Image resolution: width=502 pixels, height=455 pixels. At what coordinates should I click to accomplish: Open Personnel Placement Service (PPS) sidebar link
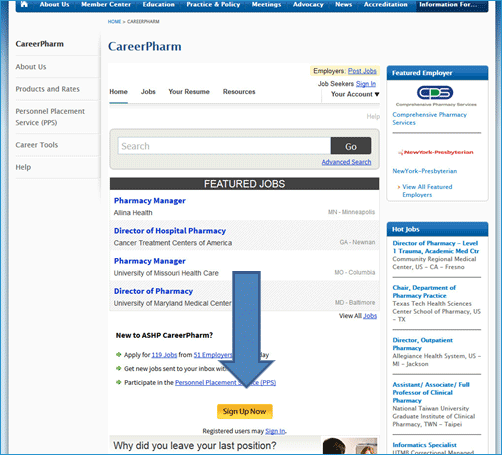tap(50, 117)
